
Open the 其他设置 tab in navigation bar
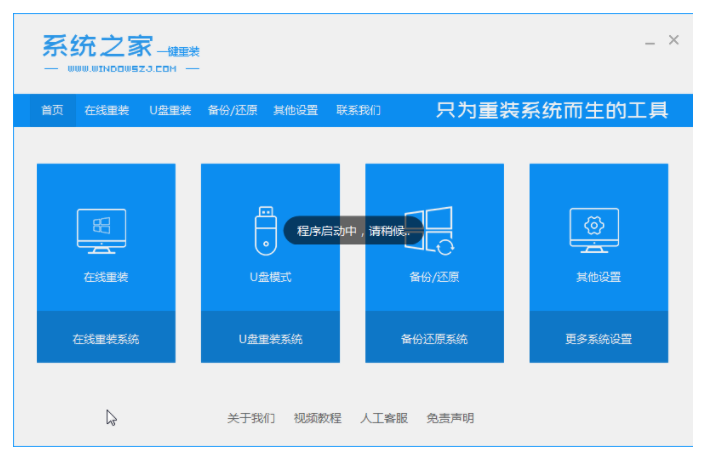click(296, 110)
